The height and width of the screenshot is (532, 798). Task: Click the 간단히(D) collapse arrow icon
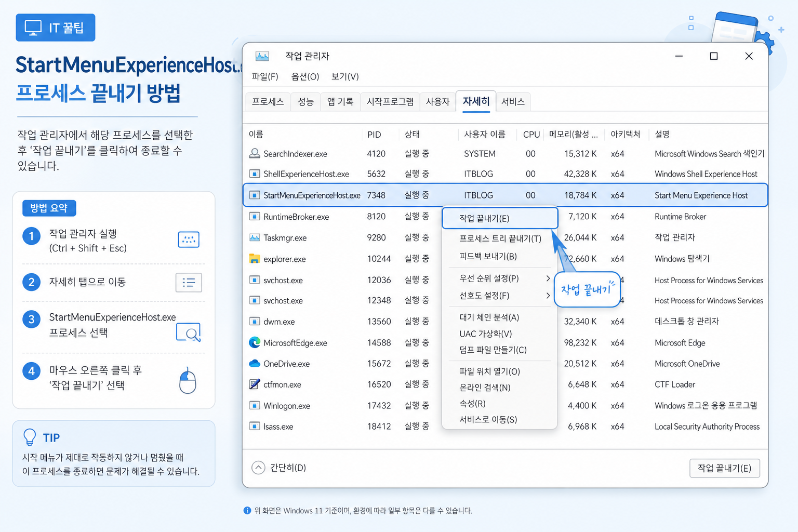coord(258,468)
